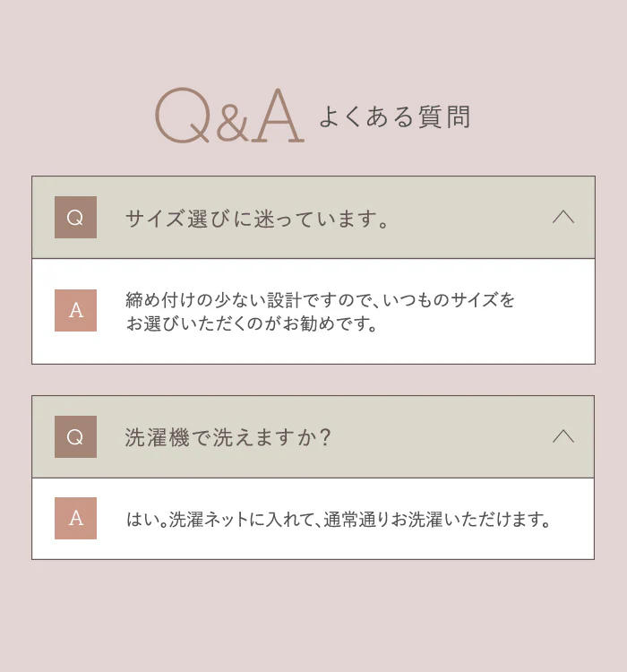Click the A icon beside the washing answer
Screen dimensions: 627x672
[x=75, y=518]
